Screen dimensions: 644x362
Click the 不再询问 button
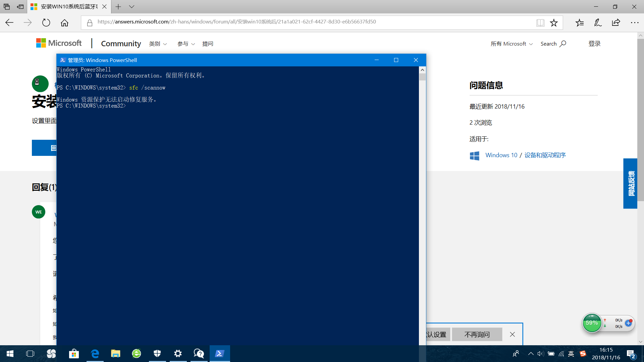click(x=477, y=335)
